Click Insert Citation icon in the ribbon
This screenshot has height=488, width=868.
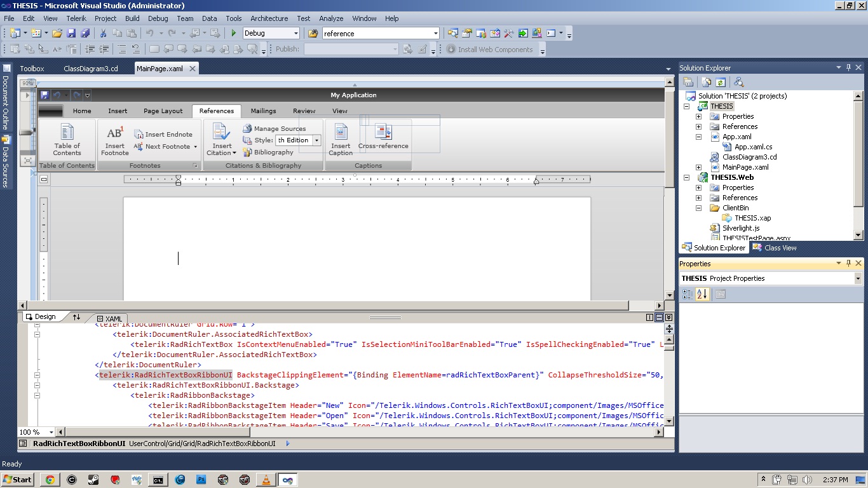[222, 133]
